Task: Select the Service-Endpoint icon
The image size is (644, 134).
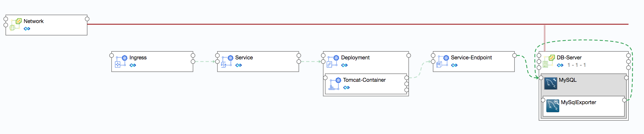Action: point(442,61)
